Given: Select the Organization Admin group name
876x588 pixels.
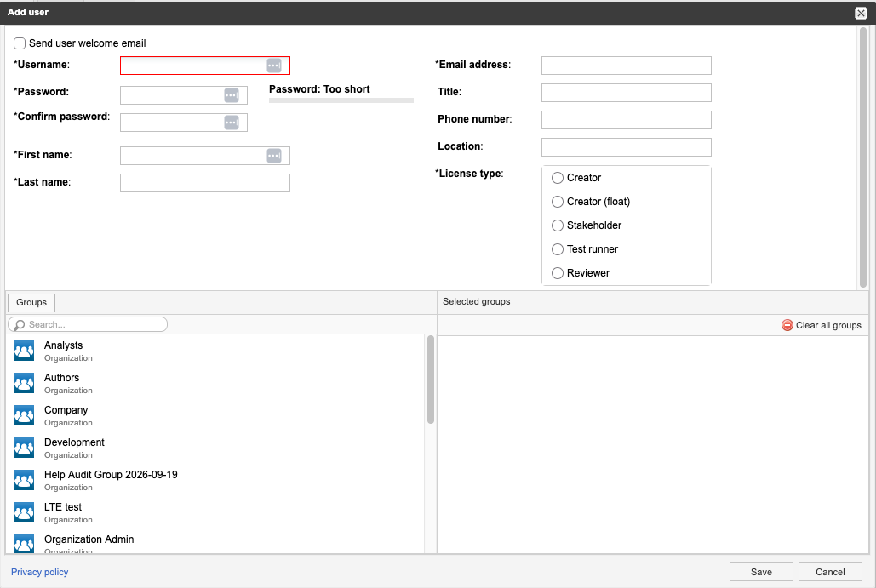Looking at the screenshot, I should point(89,539).
